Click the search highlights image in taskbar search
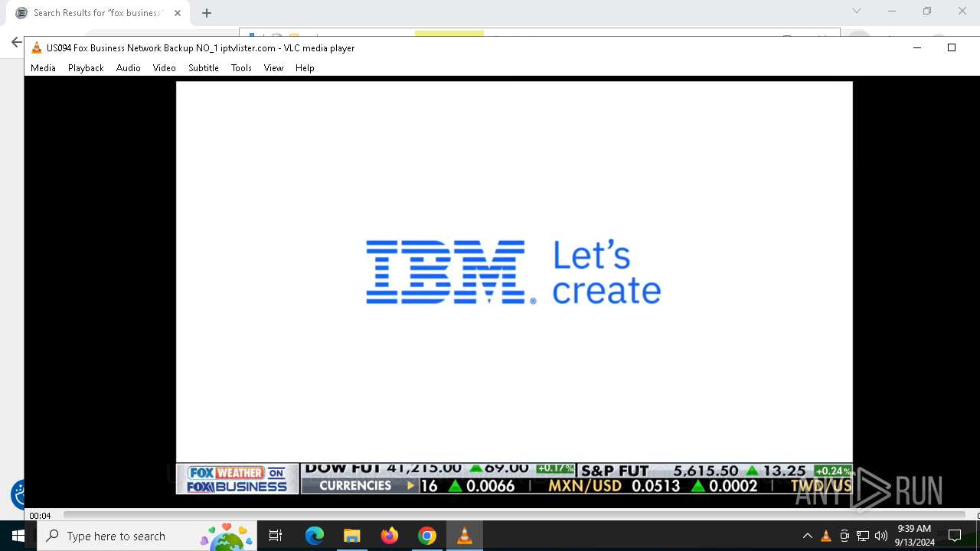This screenshot has width=980, height=551. (227, 536)
